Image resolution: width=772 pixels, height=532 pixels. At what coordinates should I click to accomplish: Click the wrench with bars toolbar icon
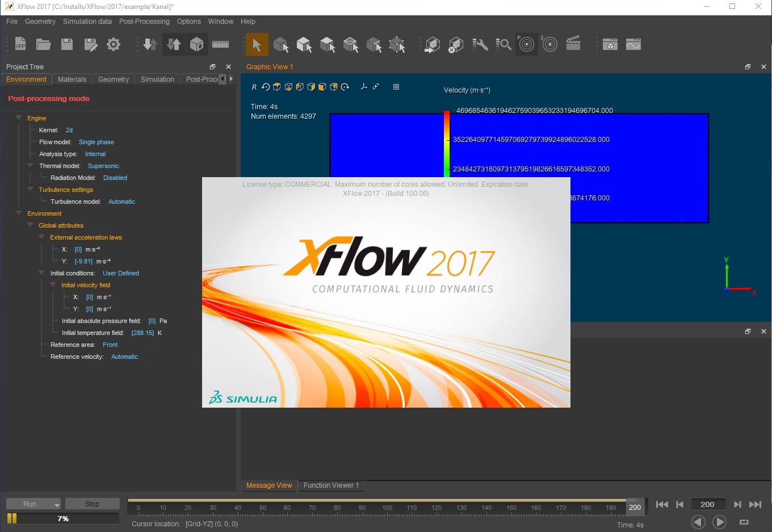pyautogui.click(x=480, y=44)
